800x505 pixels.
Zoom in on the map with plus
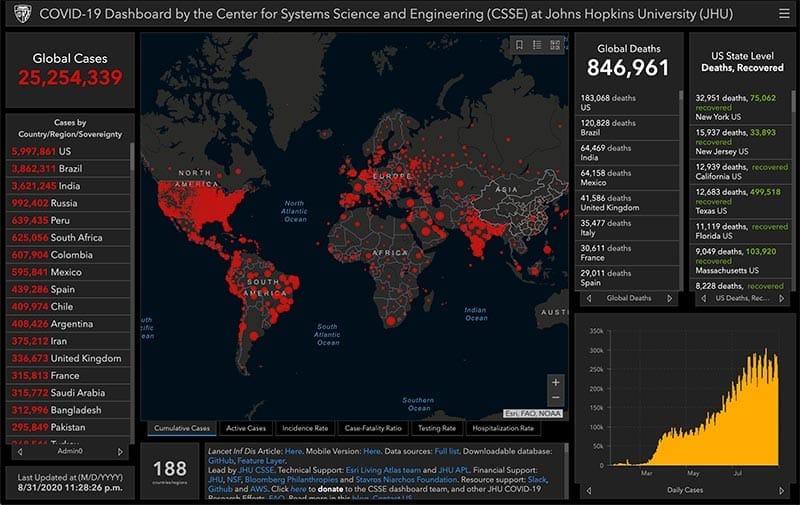coord(556,382)
